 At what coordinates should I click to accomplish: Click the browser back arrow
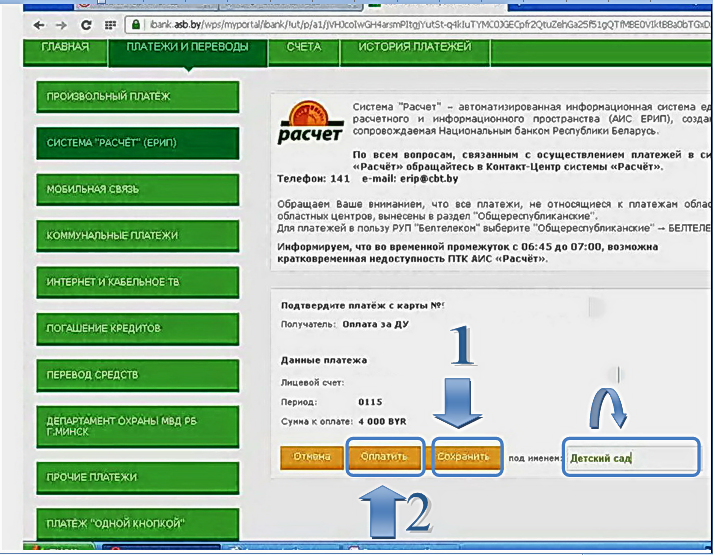[x=38, y=23]
